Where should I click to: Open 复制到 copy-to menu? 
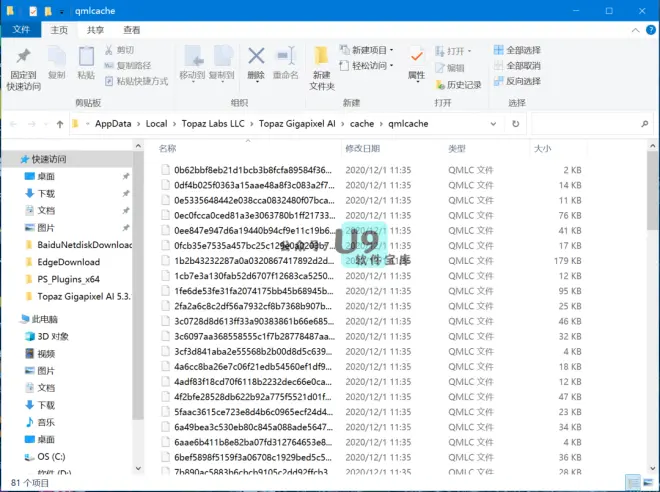coord(221,63)
